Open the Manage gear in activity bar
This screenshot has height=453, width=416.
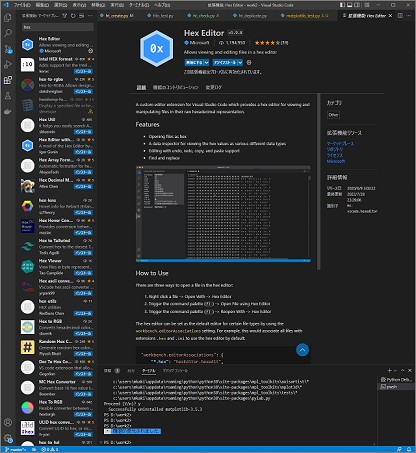pos(8,438)
